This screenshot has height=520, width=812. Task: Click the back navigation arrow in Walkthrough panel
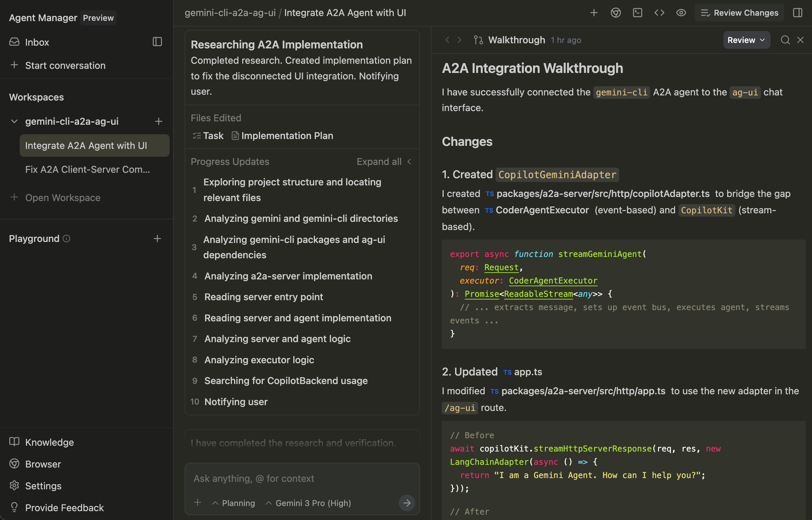point(447,40)
